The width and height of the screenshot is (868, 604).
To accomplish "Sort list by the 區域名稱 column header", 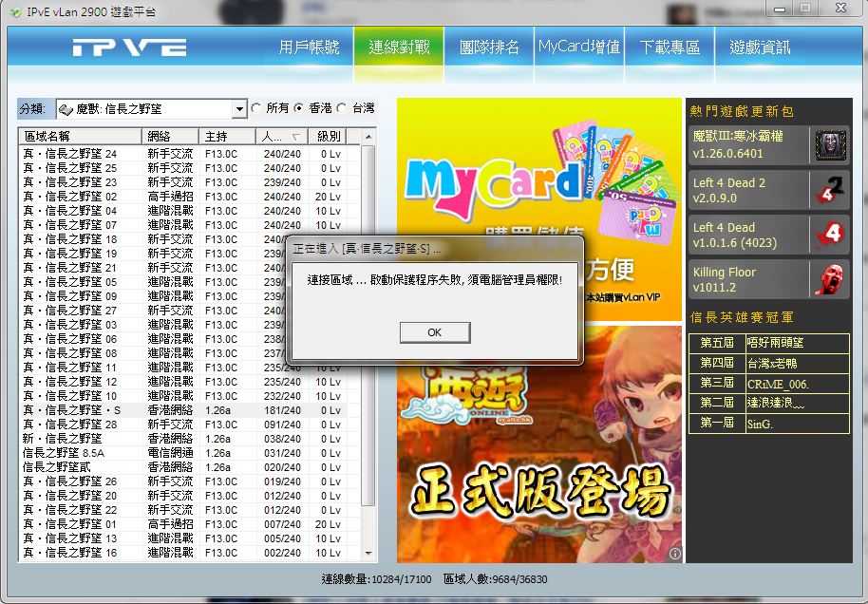I will (x=80, y=136).
